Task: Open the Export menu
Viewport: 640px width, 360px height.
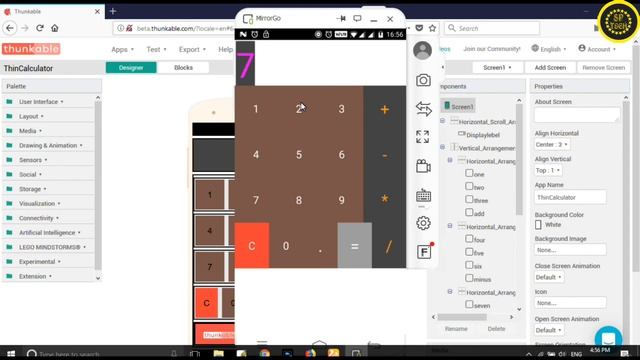Action: pyautogui.click(x=192, y=49)
